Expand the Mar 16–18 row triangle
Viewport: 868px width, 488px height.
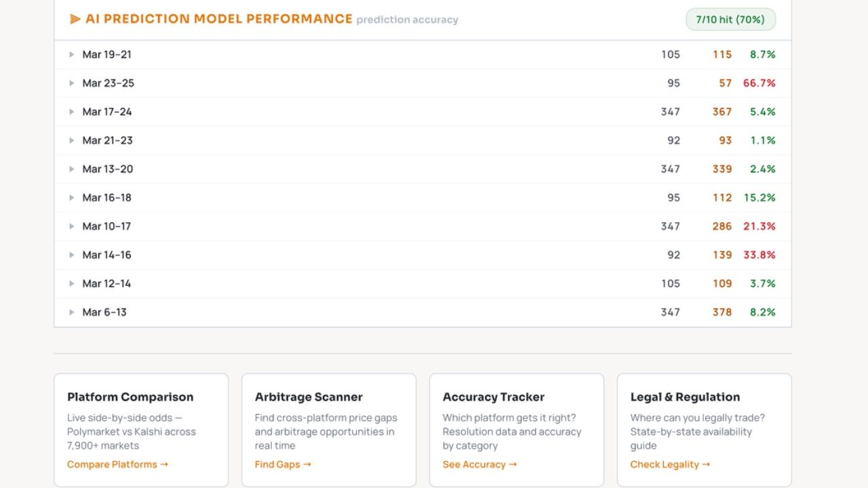pyautogui.click(x=71, y=197)
